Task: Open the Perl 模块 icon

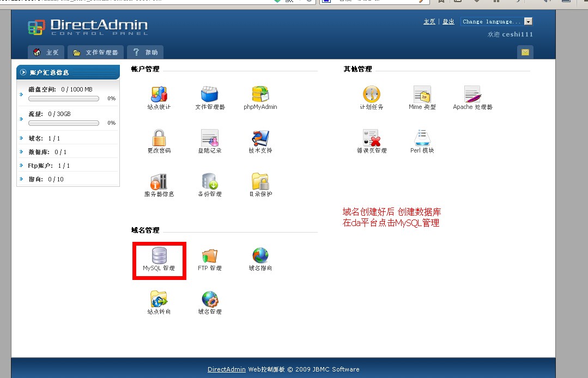Action: click(x=422, y=138)
